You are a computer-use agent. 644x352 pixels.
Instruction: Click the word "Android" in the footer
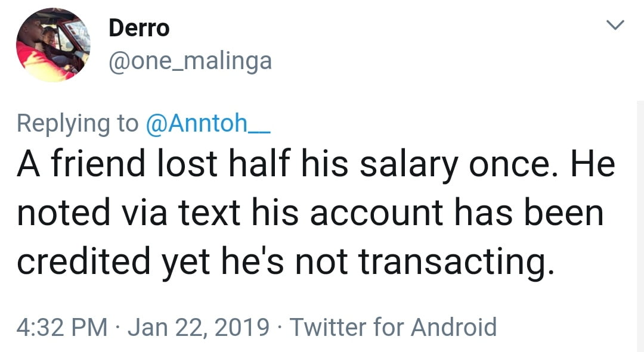[454, 327]
